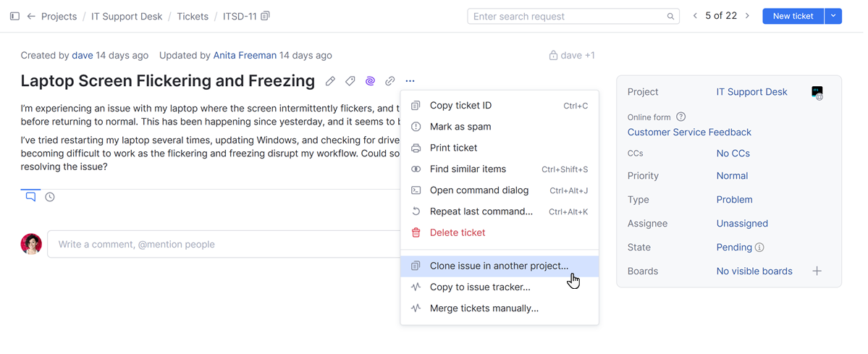
Task: Copy ticket link via chain icon
Action: (x=389, y=81)
